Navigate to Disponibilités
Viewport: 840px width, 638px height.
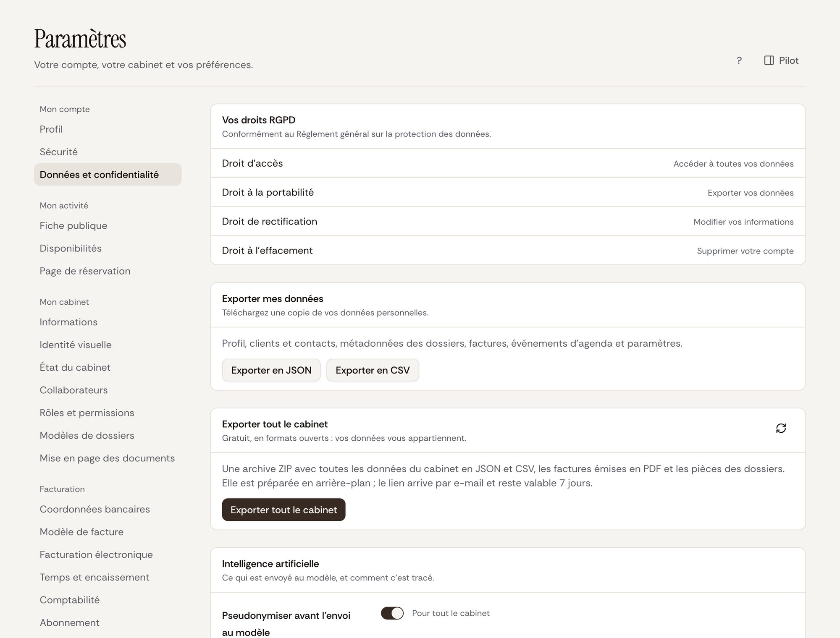(x=108, y=248)
